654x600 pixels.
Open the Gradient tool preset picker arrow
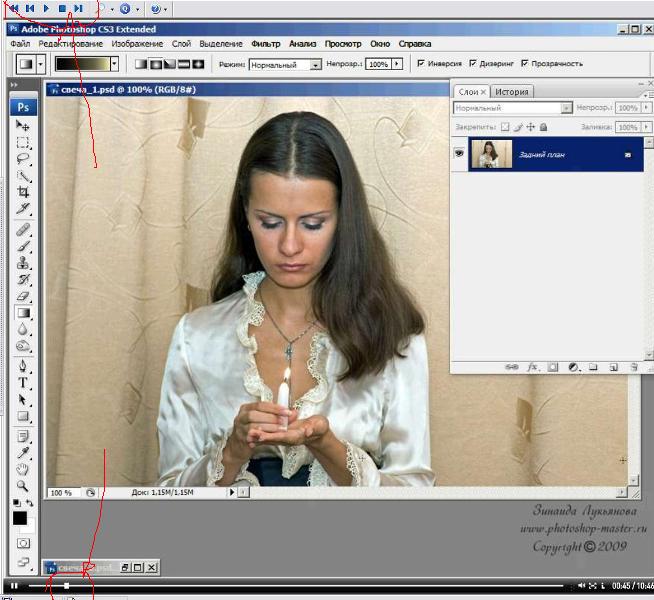click(40, 64)
